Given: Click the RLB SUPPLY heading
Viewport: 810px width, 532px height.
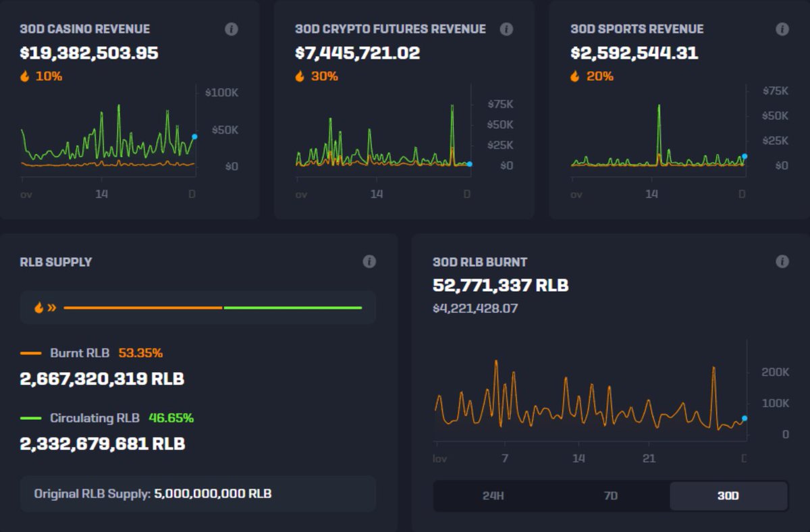Looking at the screenshot, I should coord(56,262).
